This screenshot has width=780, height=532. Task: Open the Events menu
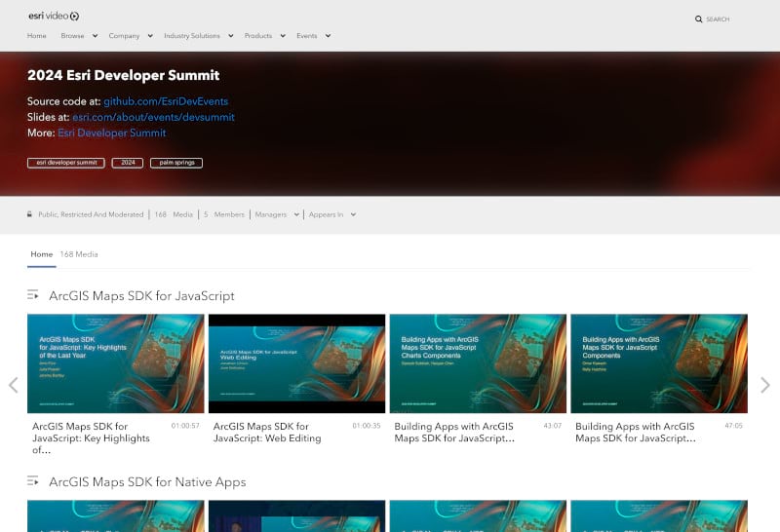click(307, 36)
